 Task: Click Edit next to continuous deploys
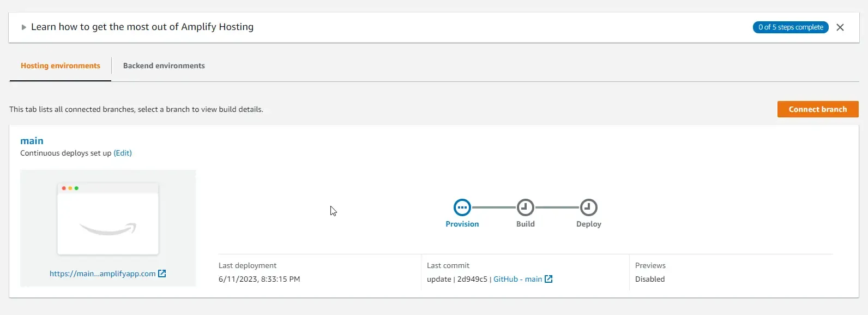coord(123,153)
